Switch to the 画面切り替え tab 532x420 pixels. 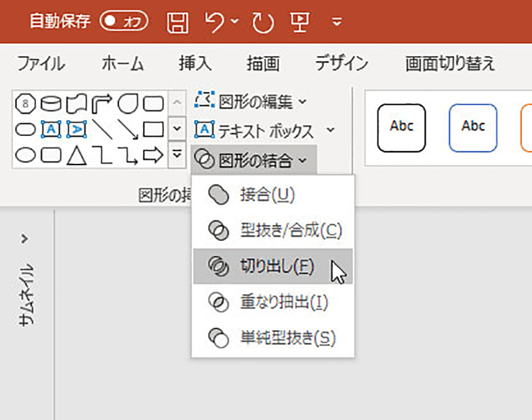(x=450, y=63)
